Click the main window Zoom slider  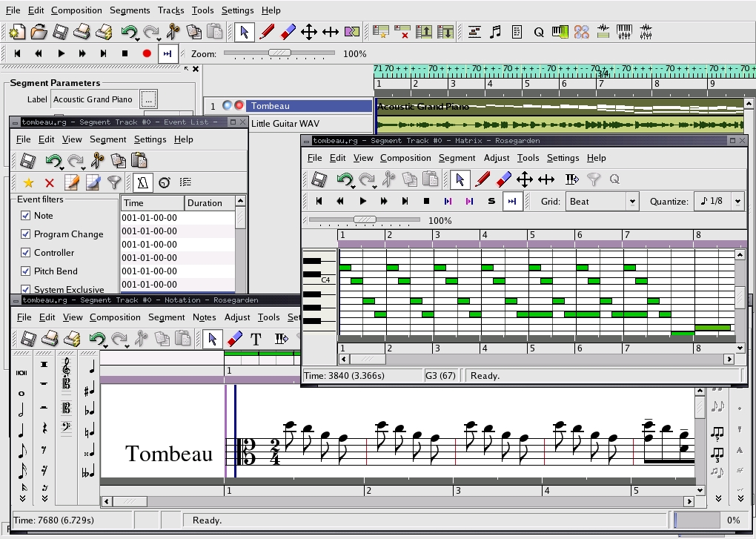pos(280,53)
